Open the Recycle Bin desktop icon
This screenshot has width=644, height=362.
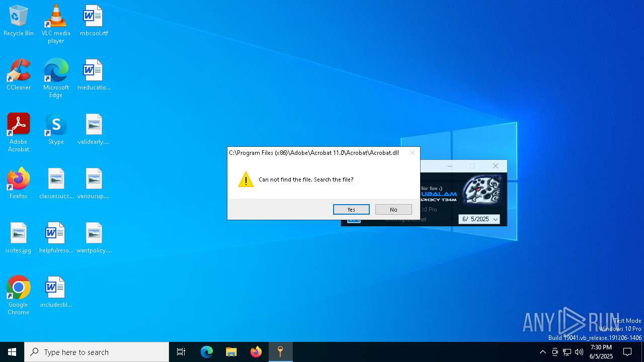(x=19, y=21)
